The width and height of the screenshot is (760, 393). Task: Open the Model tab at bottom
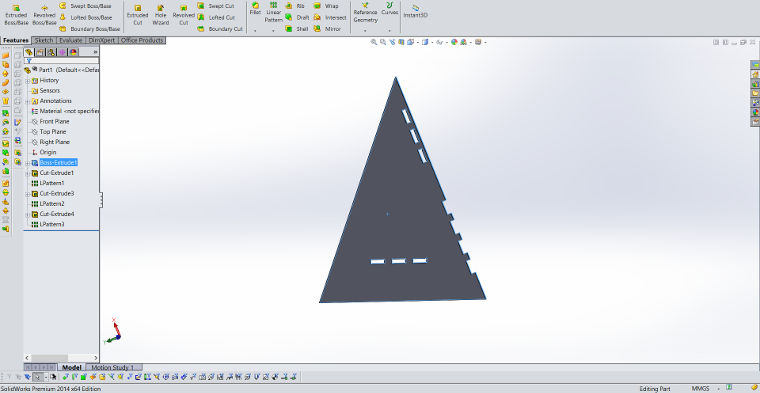pos(72,368)
